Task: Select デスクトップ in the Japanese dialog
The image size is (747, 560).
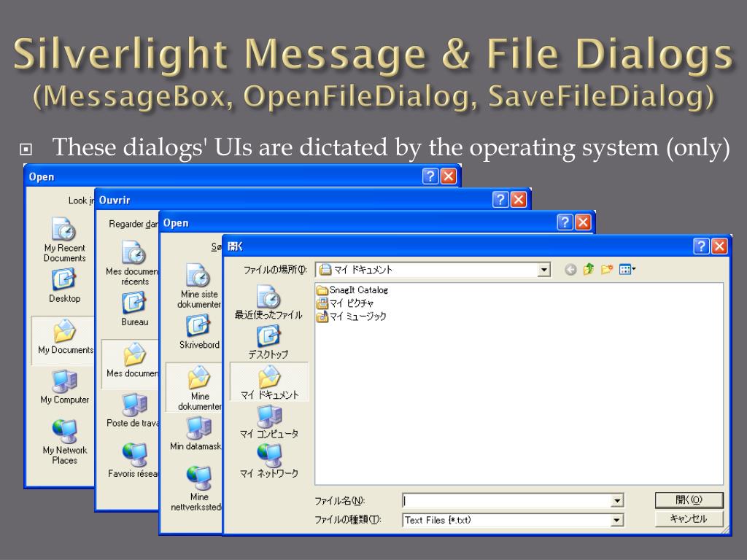Action: coord(268,342)
